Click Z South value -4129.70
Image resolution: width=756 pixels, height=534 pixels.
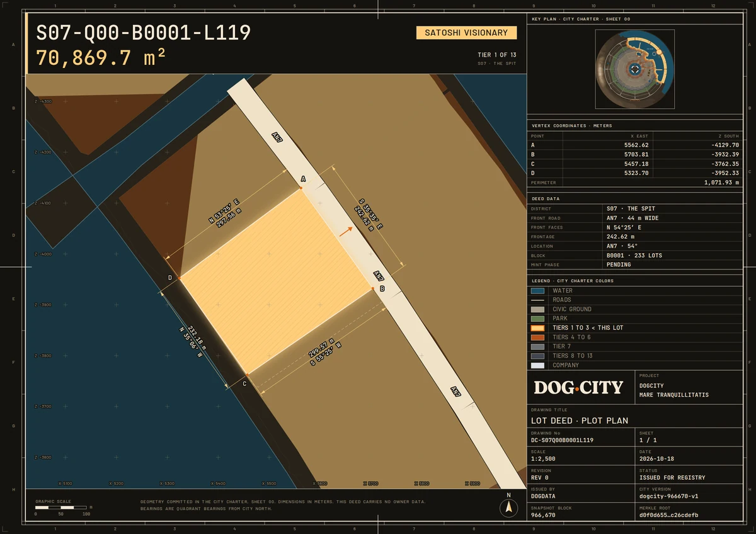724,145
